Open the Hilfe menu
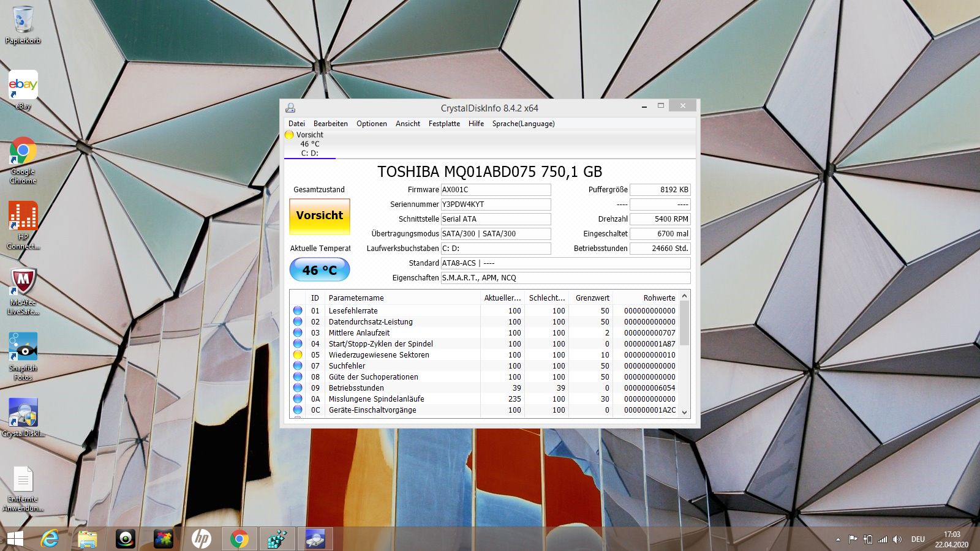Image resolution: width=980 pixels, height=551 pixels. [x=476, y=124]
